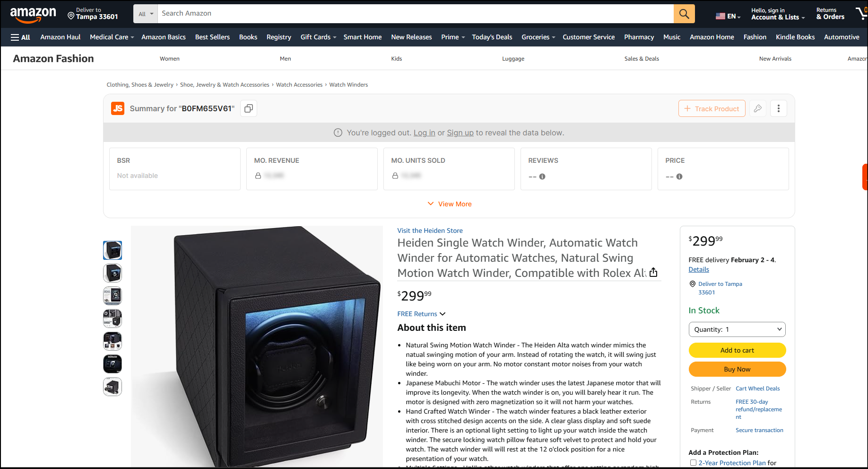Screen dimensions: 868x469
Task: Copy the ASIN with the copy icon
Action: 248,108
